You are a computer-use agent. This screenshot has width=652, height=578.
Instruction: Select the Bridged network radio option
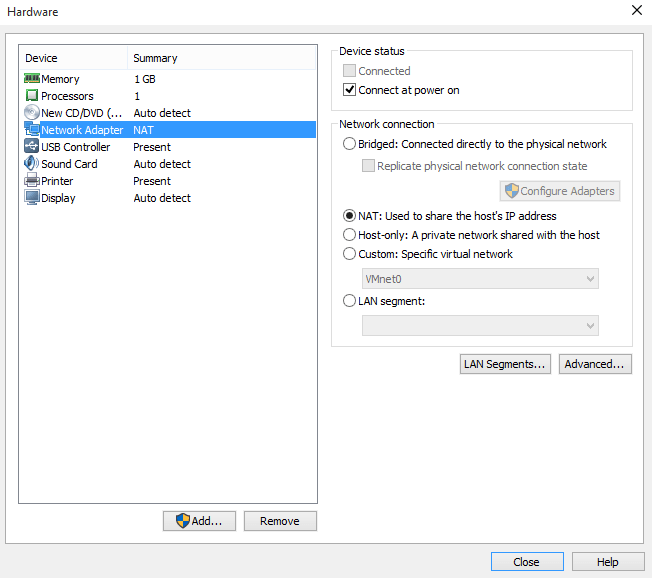349,144
